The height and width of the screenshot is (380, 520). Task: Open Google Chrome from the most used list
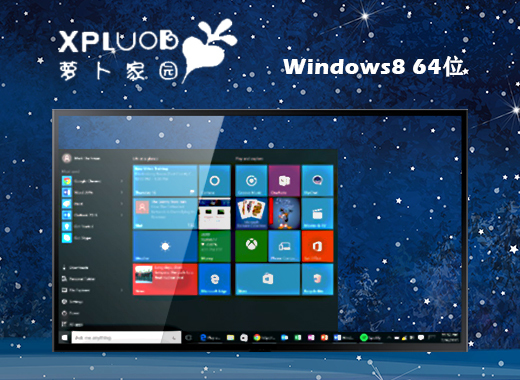pos(82,181)
